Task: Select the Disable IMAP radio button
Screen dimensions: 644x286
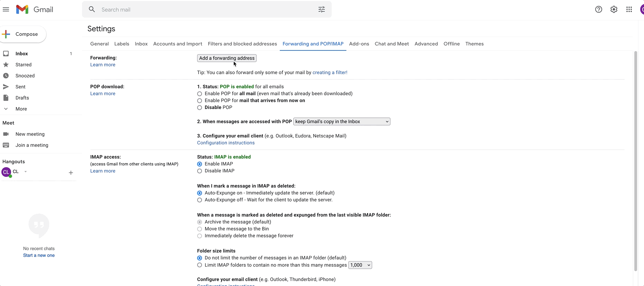Action: point(200,171)
